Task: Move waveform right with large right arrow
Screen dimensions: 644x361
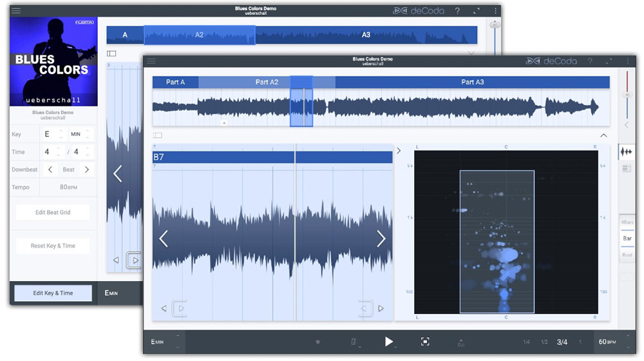Action: pos(381,239)
